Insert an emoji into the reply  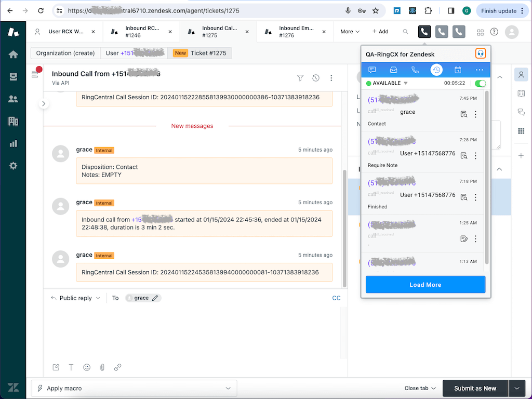tap(87, 367)
